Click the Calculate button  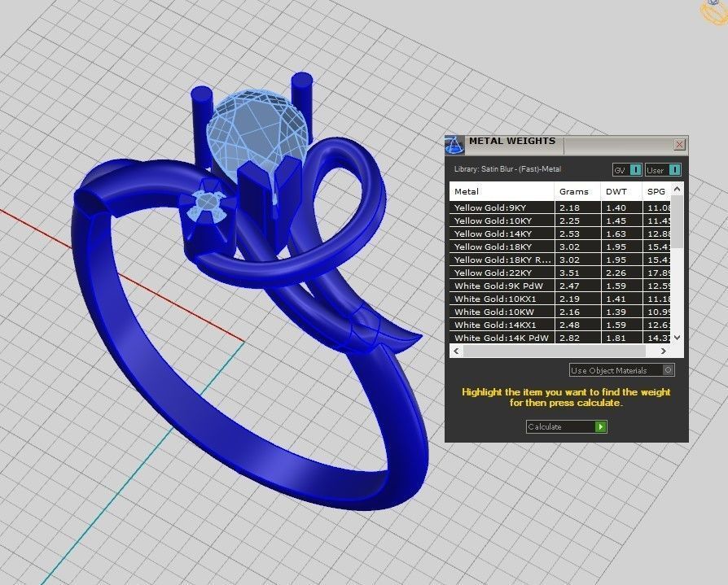click(x=567, y=426)
